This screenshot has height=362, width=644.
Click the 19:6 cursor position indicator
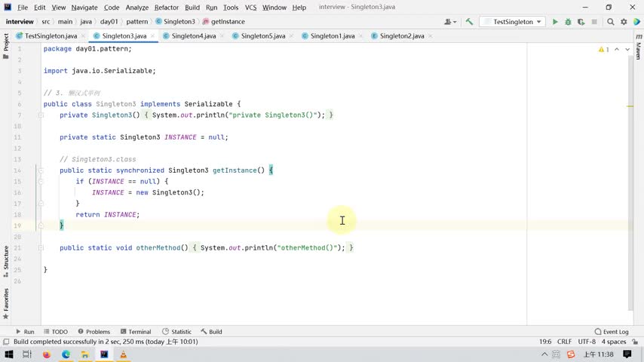[x=545, y=342]
